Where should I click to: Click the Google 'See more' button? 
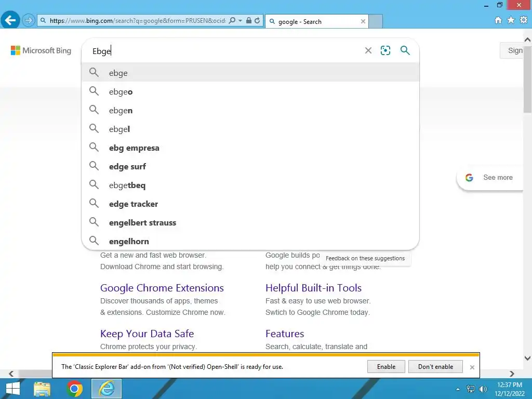pos(490,178)
